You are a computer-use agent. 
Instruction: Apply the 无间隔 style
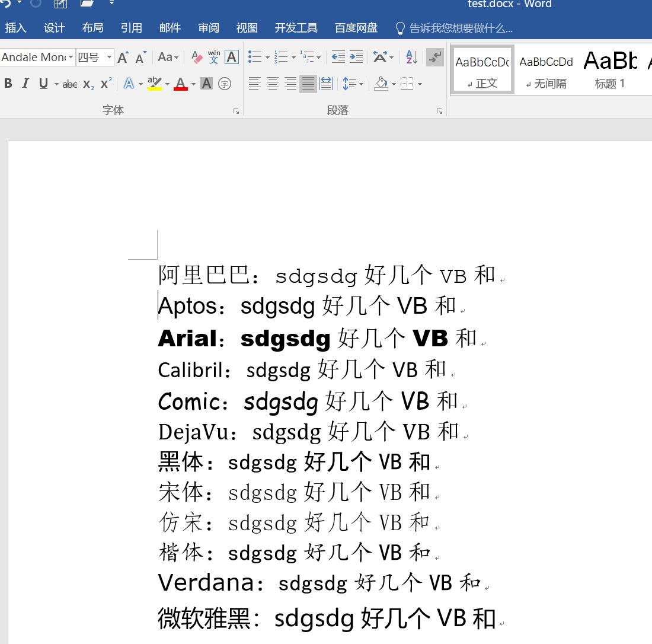point(546,69)
